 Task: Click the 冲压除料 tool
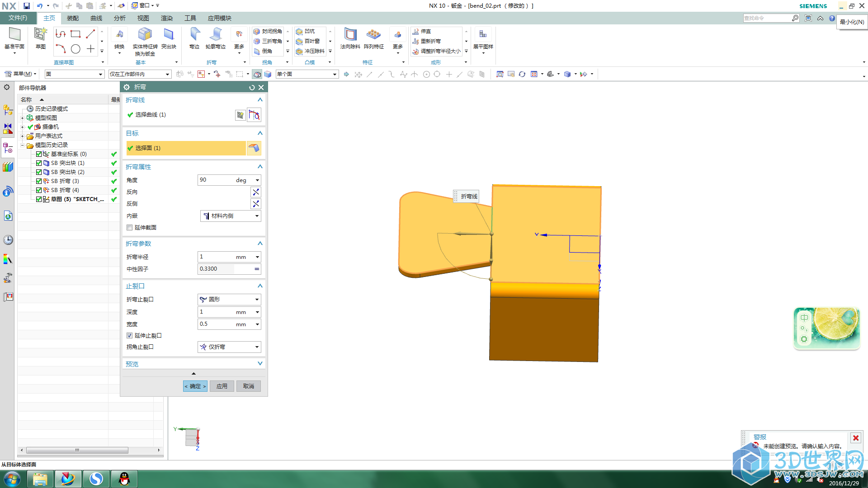[x=310, y=51]
